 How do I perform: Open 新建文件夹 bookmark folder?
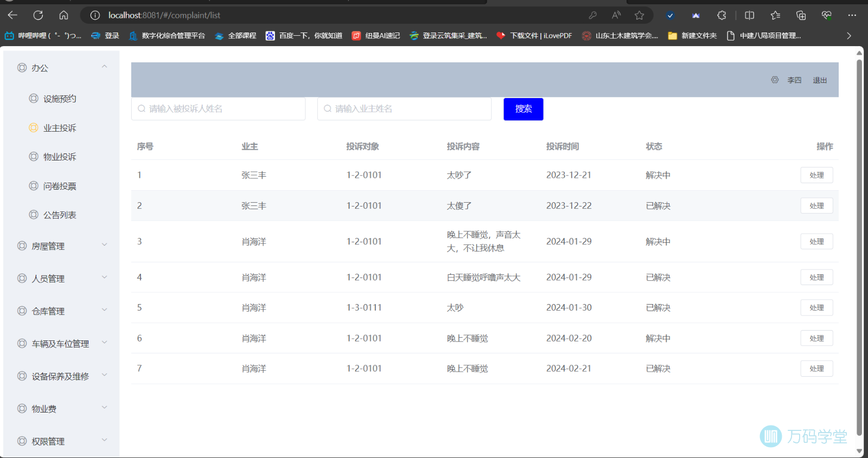[x=692, y=36]
